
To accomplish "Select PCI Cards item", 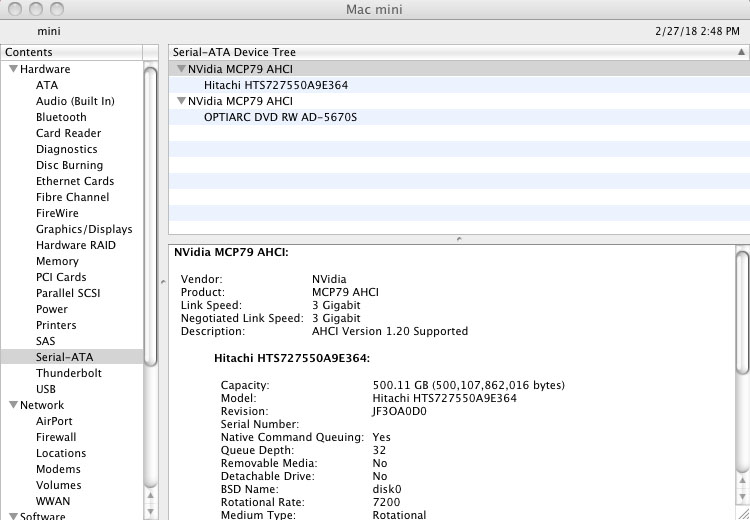I will coord(61,277).
